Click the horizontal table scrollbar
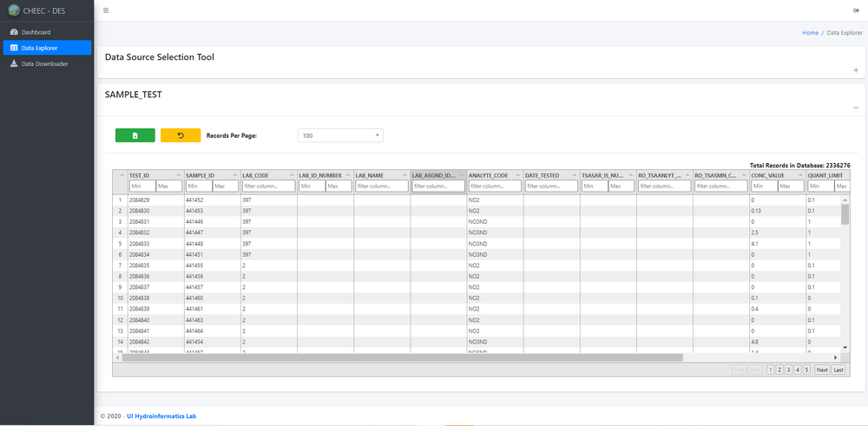Image resolution: width=868 pixels, height=426 pixels. (399, 357)
